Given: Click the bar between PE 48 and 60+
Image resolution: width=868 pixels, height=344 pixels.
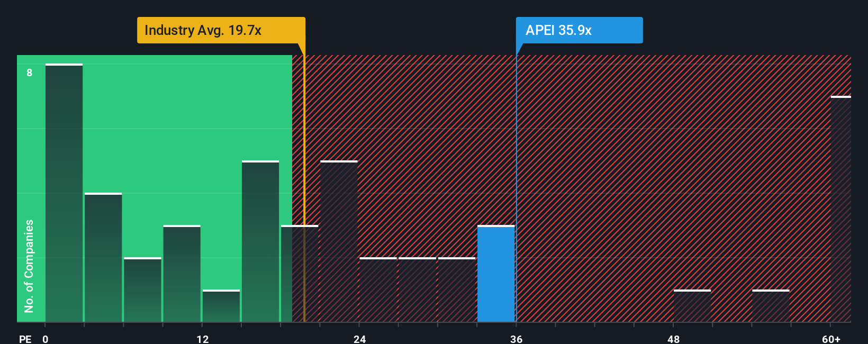Looking at the screenshot, I should pyautogui.click(x=771, y=306).
